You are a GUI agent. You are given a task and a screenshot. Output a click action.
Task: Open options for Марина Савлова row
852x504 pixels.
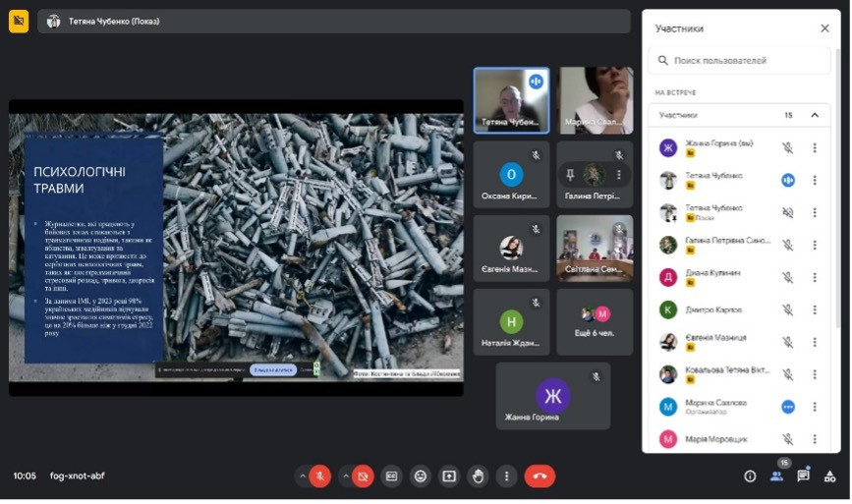click(x=815, y=407)
